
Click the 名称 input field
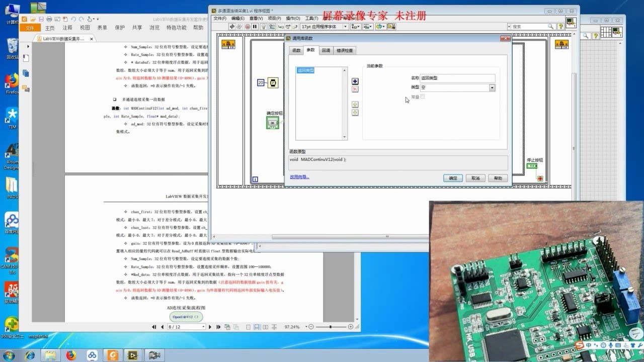[457, 78]
